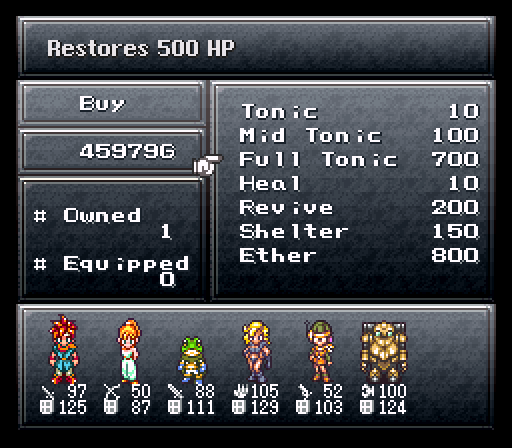Click Crono's red-haired character sprite
Image resolution: width=512 pixels, height=448 pixels.
click(x=63, y=349)
